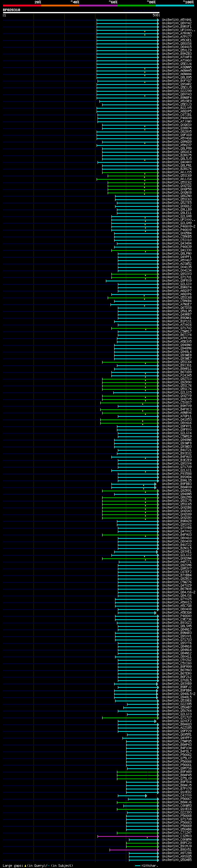Click the green alignment bar for UniRef100_B9FA89
This screenshot has width=197, height=868.
coord(138,772)
